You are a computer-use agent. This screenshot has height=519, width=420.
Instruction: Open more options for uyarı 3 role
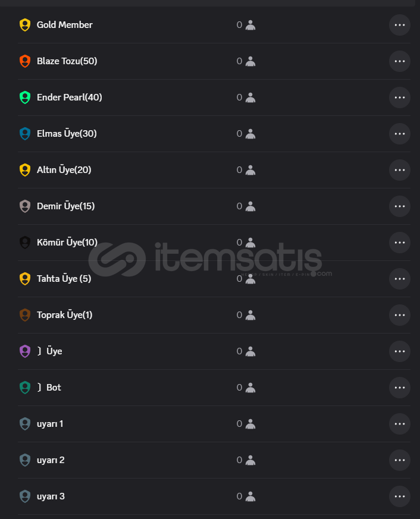click(x=400, y=496)
